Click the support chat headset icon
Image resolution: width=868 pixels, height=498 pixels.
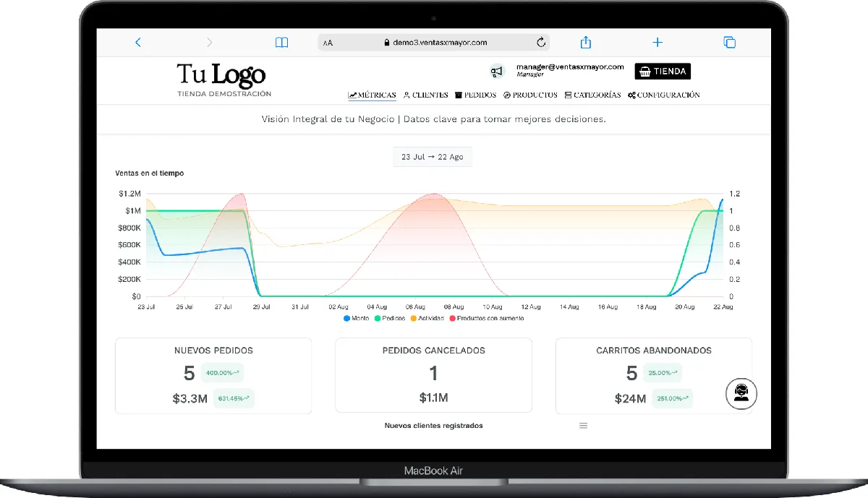click(741, 394)
